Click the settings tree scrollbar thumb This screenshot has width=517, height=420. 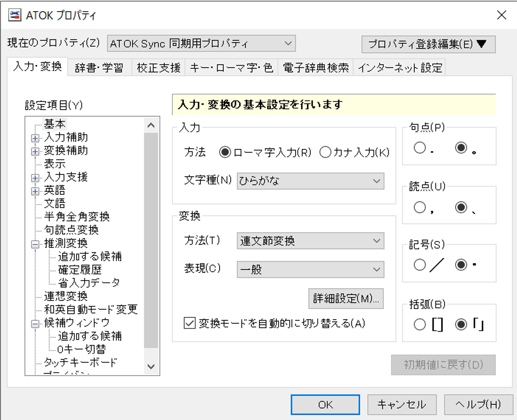(151, 241)
